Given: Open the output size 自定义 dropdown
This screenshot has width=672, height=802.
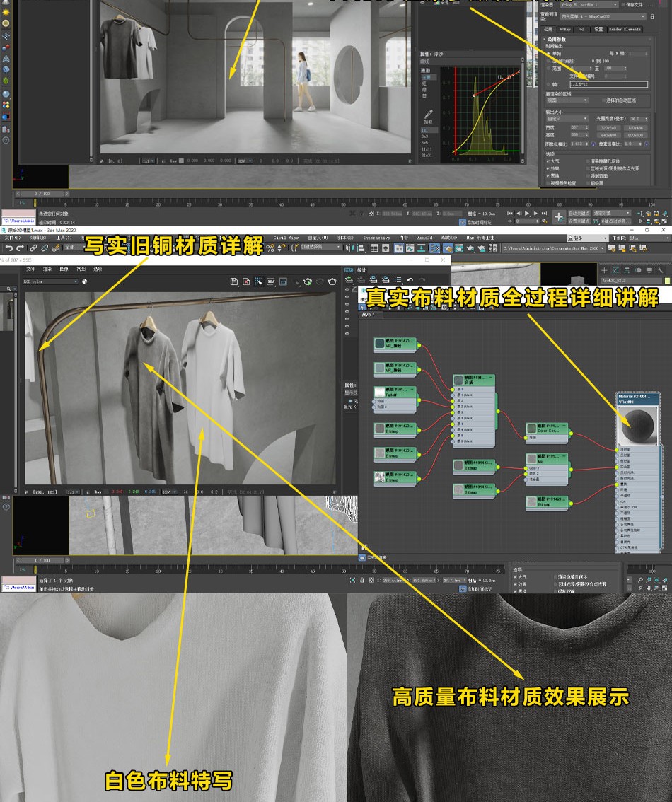Looking at the screenshot, I should [567, 119].
